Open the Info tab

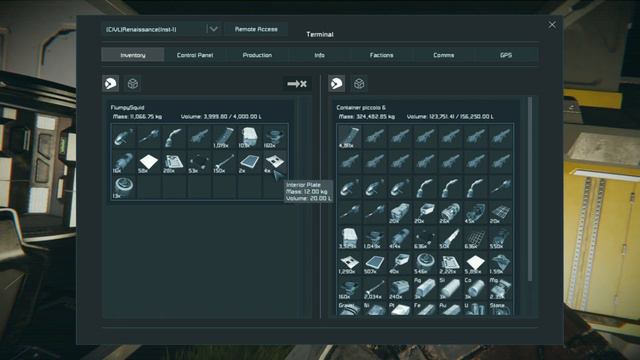click(x=319, y=55)
